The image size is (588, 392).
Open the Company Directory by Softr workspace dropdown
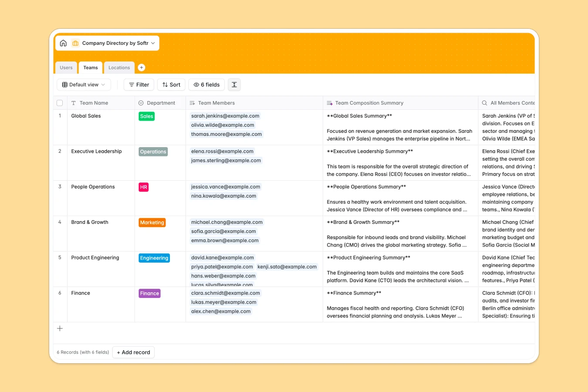(x=153, y=43)
